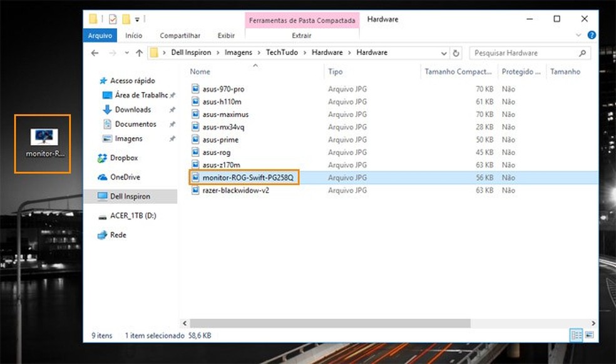Viewport: 616px width, 364px height.
Task: Select the asus-z170m file
Action: [x=221, y=165]
